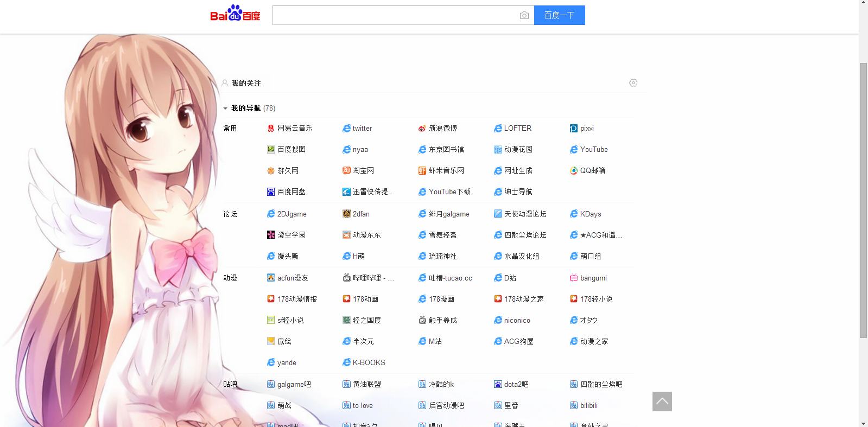Click the vertical page scrollbar thumb
This screenshot has height=427, width=868.
click(x=863, y=201)
